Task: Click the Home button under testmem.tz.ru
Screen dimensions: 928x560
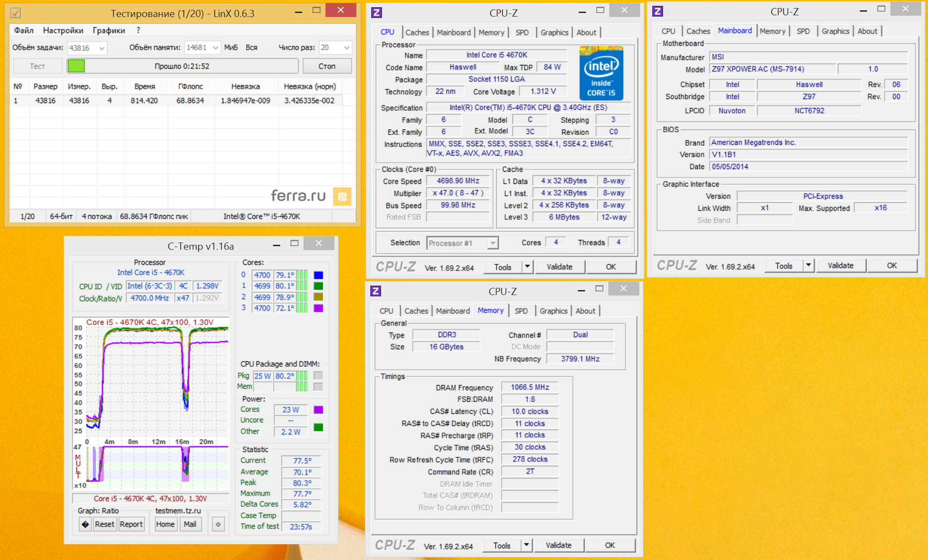Action: [165, 524]
